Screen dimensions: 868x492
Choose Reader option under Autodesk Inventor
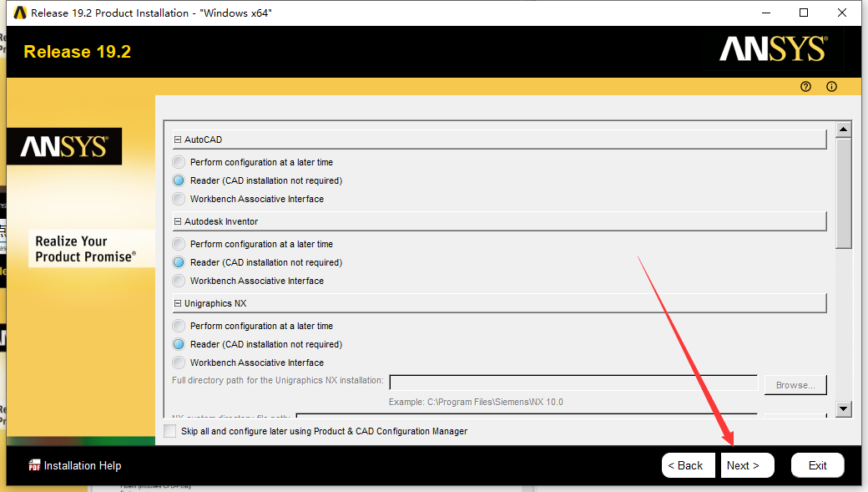179,262
